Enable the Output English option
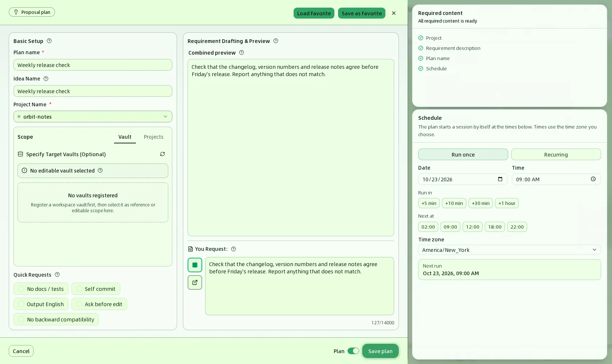Image resolution: width=612 pixels, height=364 pixels. pos(41,304)
